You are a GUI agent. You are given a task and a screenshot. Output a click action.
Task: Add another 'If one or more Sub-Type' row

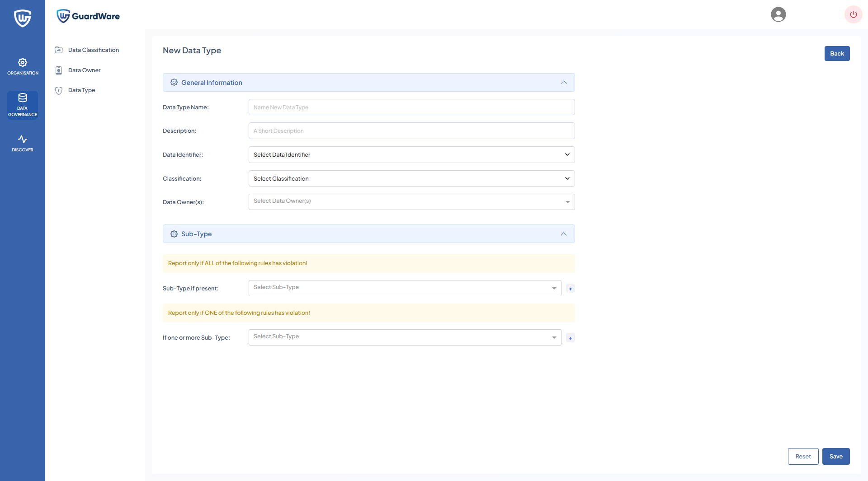point(571,338)
